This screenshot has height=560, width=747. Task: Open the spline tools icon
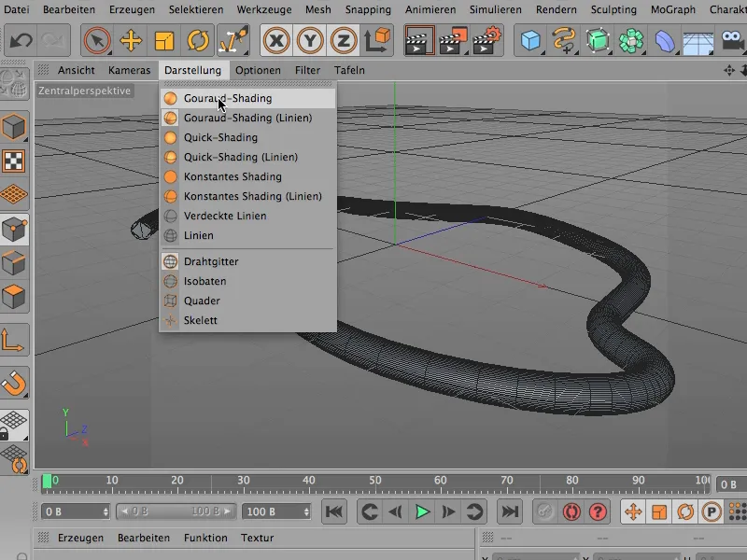point(564,40)
